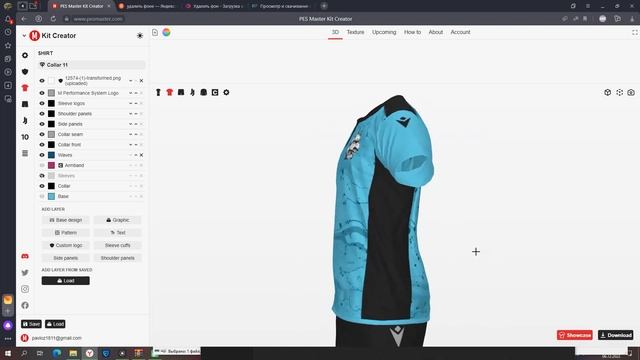The width and height of the screenshot is (640, 360).
Task: Open the Account tab
Action: tap(460, 32)
